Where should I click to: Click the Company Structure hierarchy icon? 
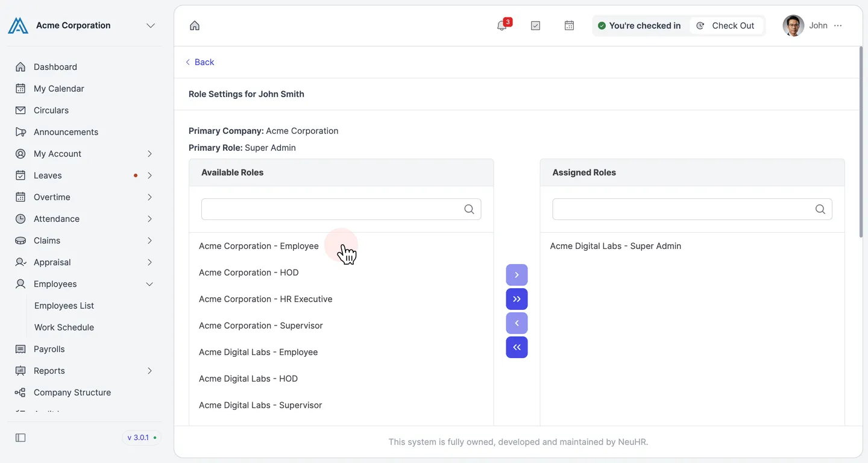click(20, 392)
